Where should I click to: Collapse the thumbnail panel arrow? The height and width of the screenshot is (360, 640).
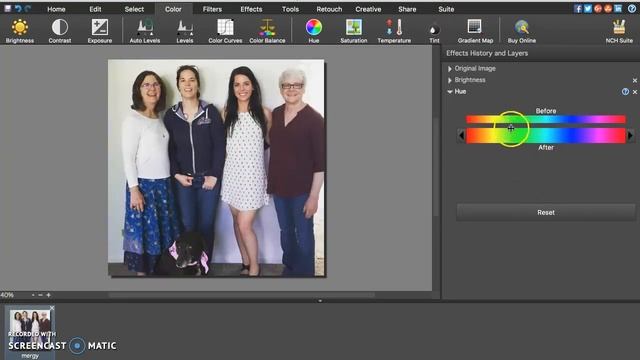coord(320,301)
